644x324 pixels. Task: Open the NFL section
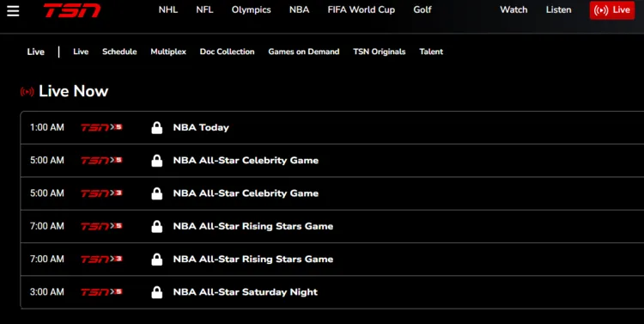click(204, 9)
